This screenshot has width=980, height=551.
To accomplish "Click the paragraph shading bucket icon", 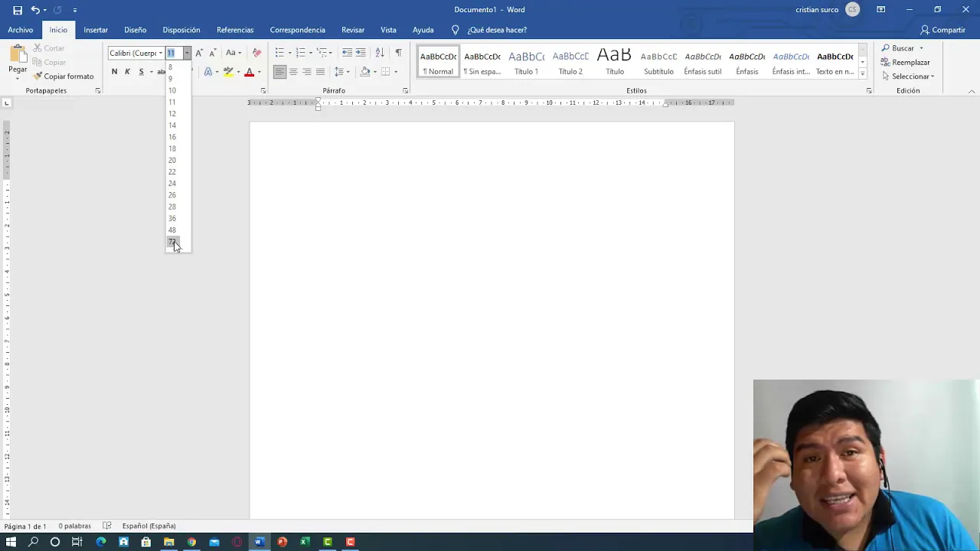I will tap(365, 72).
